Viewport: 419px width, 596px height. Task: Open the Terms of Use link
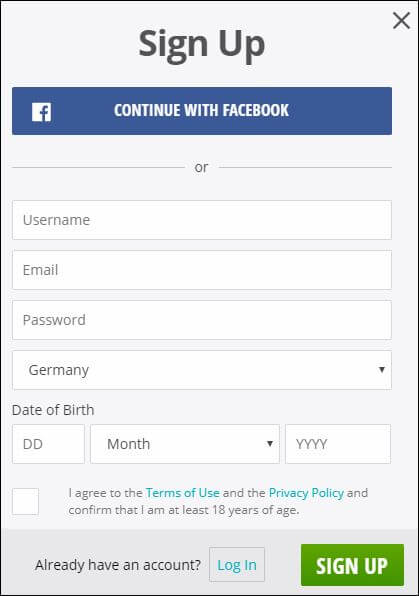tap(183, 493)
